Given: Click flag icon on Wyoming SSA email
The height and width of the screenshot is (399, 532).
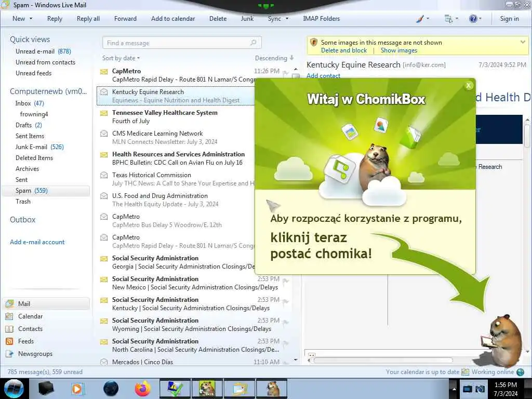Looking at the screenshot, I should click(x=286, y=322).
